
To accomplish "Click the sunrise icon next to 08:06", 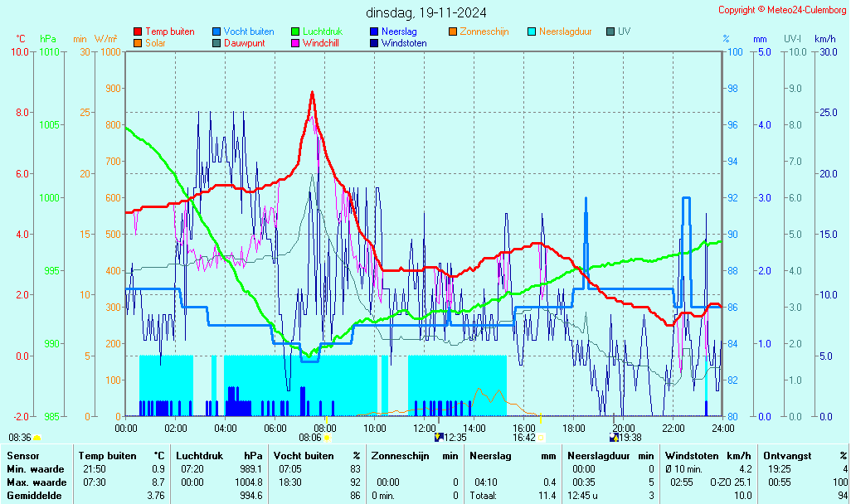I will pos(327,437).
